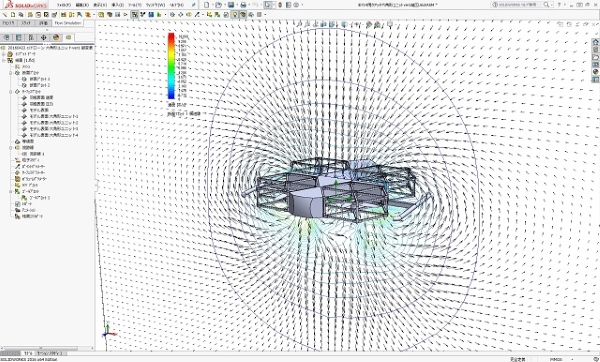Open the DisplayManager color sphere tab icon
The image size is (600, 362).
[56, 37]
